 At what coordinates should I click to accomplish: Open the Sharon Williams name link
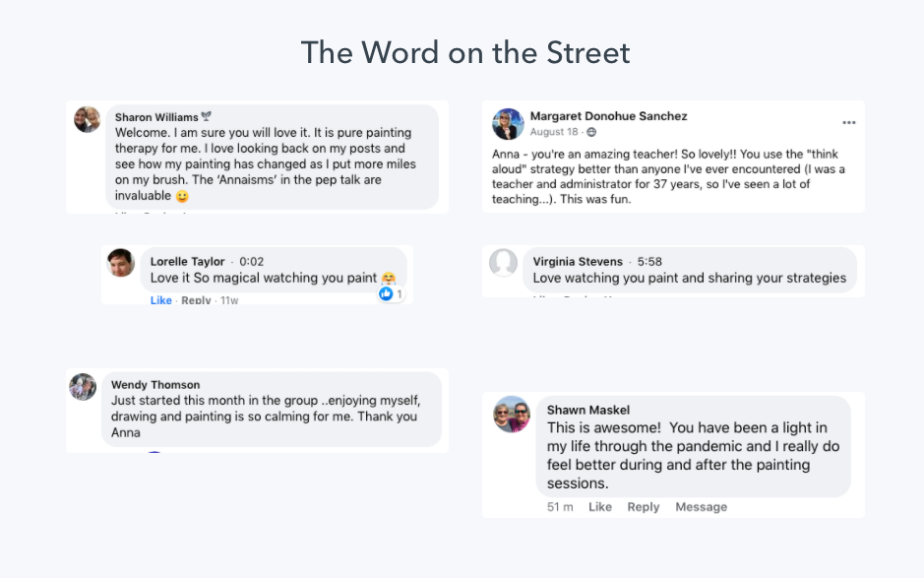pos(155,117)
